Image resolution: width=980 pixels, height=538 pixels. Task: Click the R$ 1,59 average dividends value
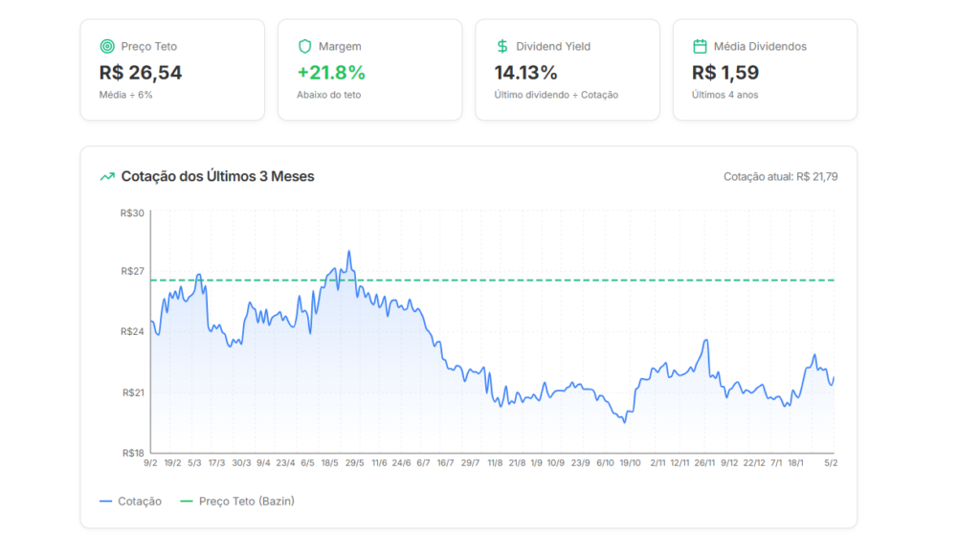[x=725, y=73]
